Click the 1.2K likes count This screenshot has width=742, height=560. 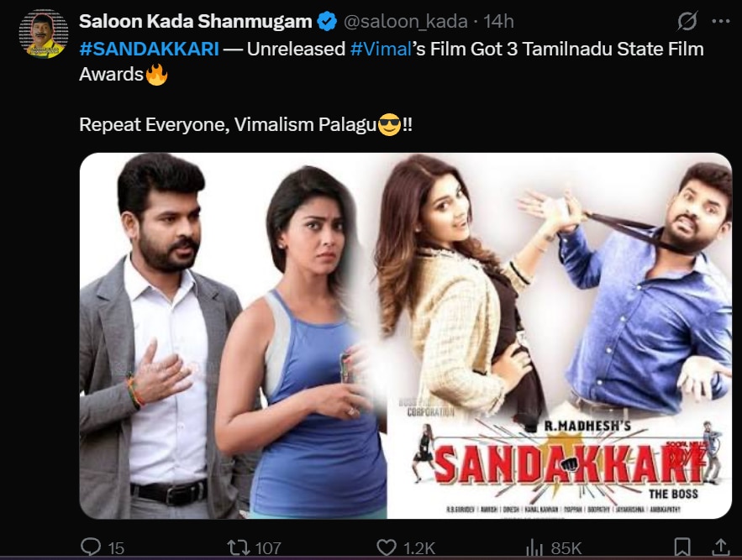418,548
